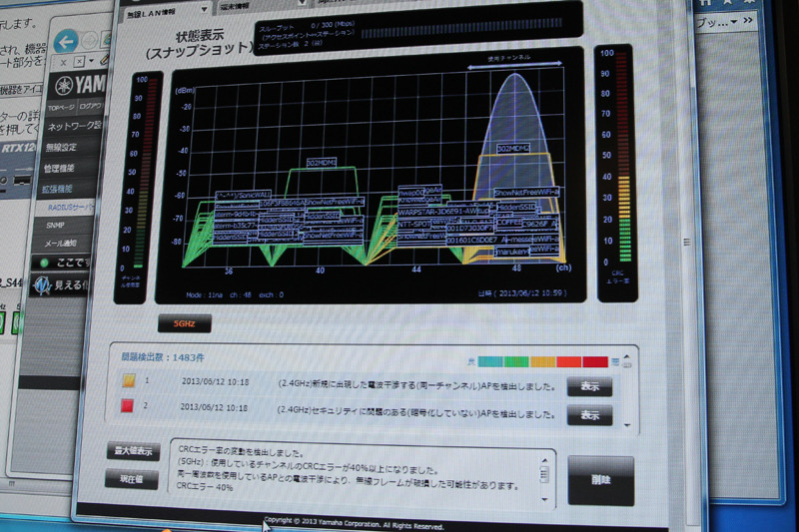Click the TOPページ link

pos(61,108)
